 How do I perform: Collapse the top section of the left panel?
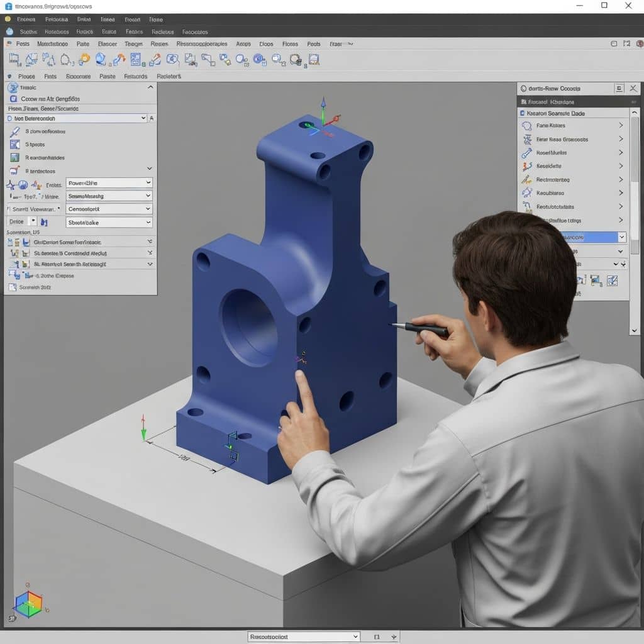pyautogui.click(x=149, y=87)
